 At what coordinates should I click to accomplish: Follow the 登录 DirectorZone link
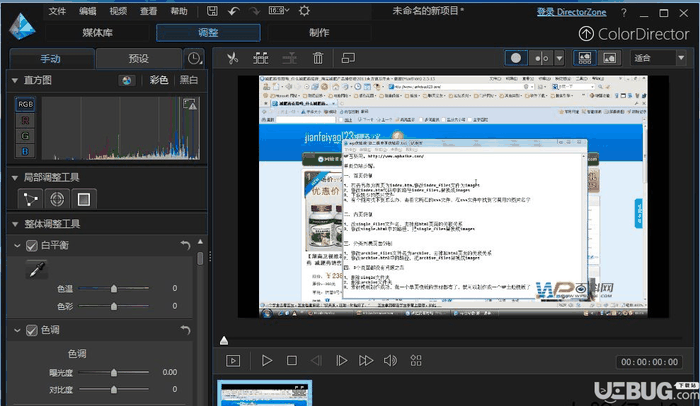click(x=571, y=12)
